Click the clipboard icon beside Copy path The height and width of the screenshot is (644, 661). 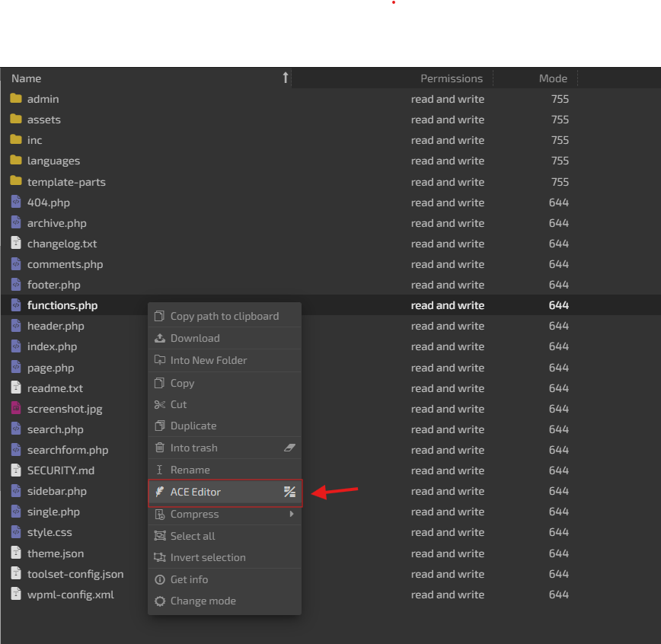(159, 316)
